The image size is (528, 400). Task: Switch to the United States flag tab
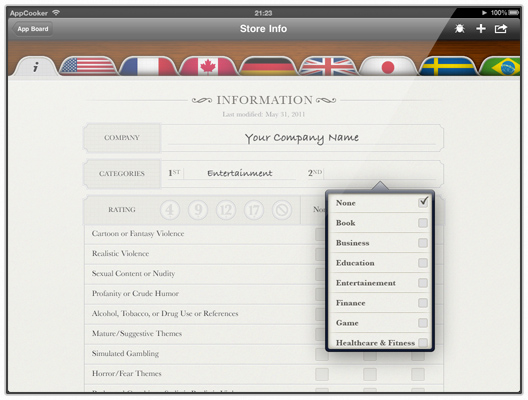tap(88, 66)
